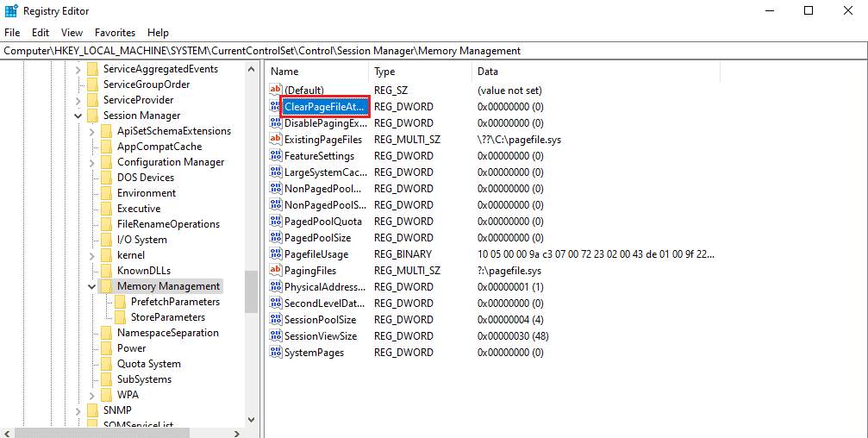
Task: Click the Data column header
Action: (596, 72)
